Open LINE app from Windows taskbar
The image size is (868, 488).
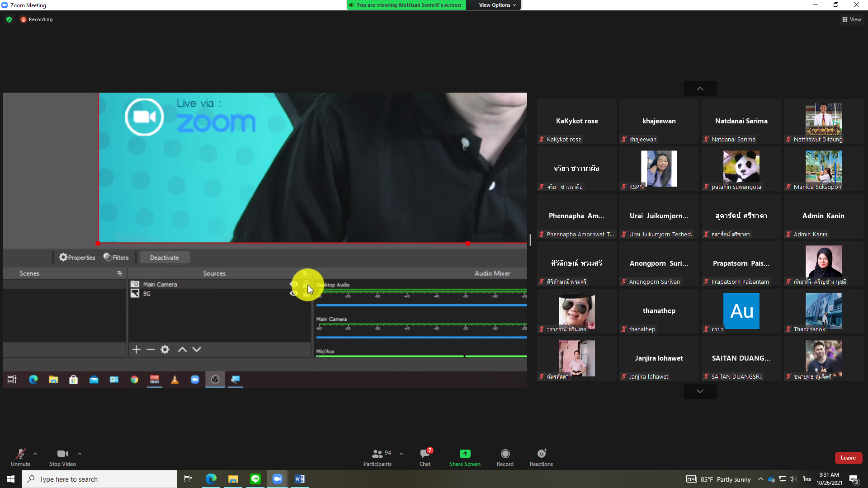[x=255, y=479]
